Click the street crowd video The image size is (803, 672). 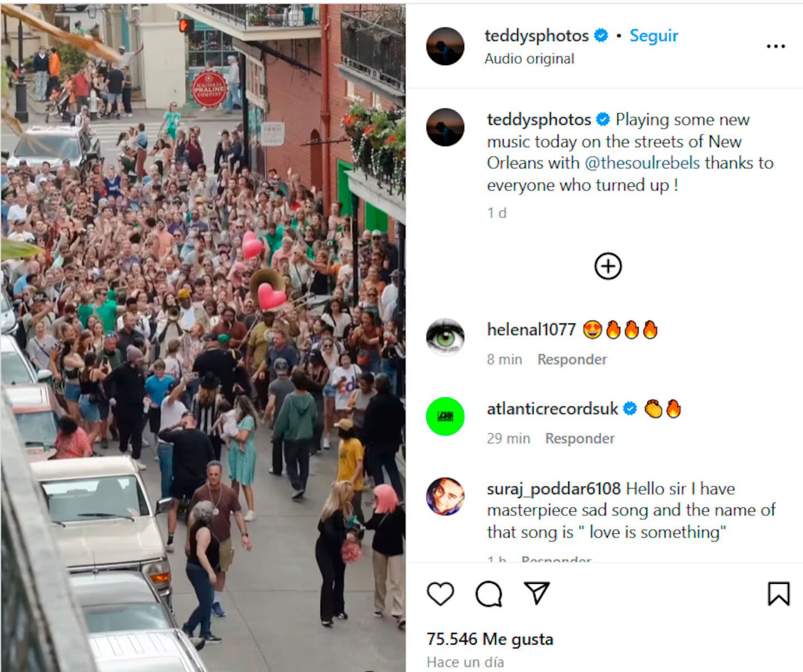tap(203, 338)
